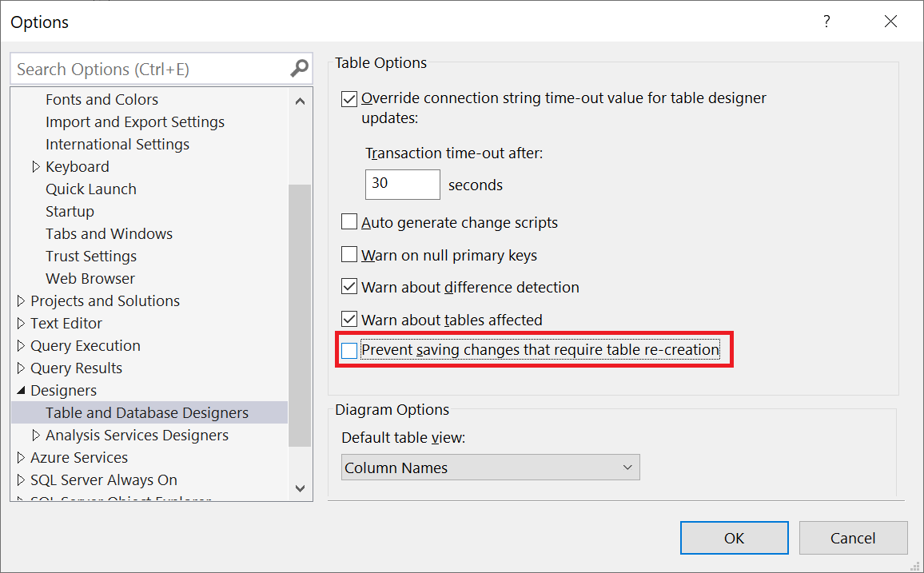Viewport: 924px width, 573px height.
Task: Click the scrollbar up arrow
Action: point(300,100)
